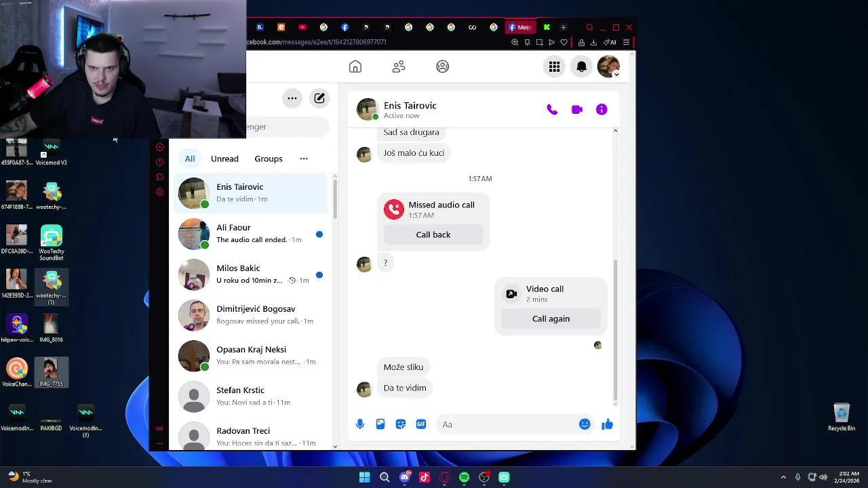Show hidden system tray icons
Viewport: 868px width, 488px height.
783,477
